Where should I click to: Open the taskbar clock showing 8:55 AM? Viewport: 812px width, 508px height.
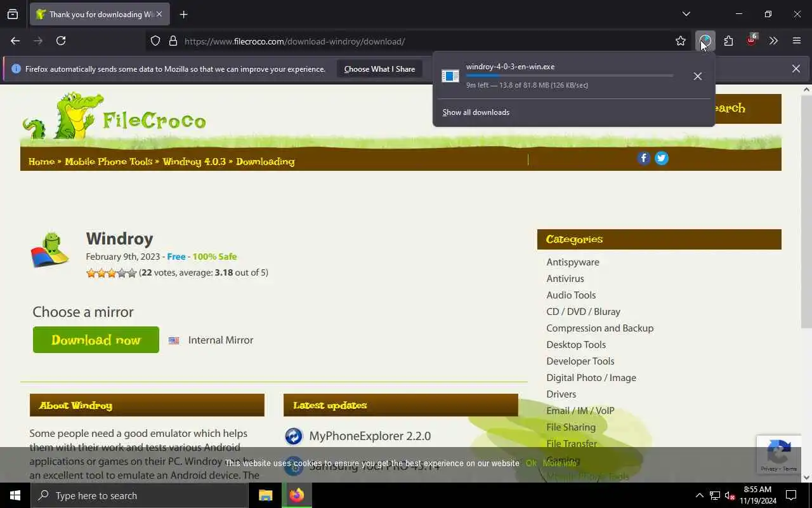pyautogui.click(x=757, y=495)
